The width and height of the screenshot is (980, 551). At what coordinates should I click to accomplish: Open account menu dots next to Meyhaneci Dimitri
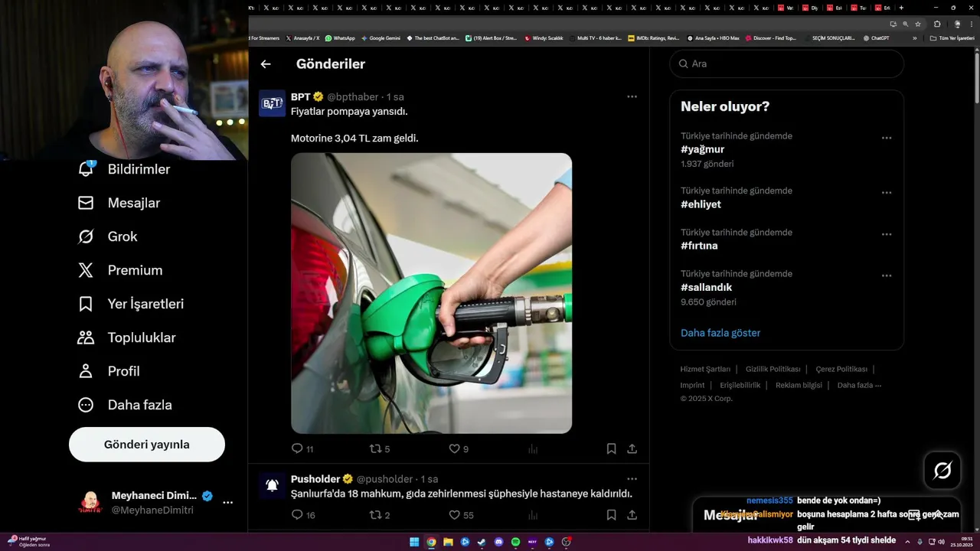pos(227,503)
